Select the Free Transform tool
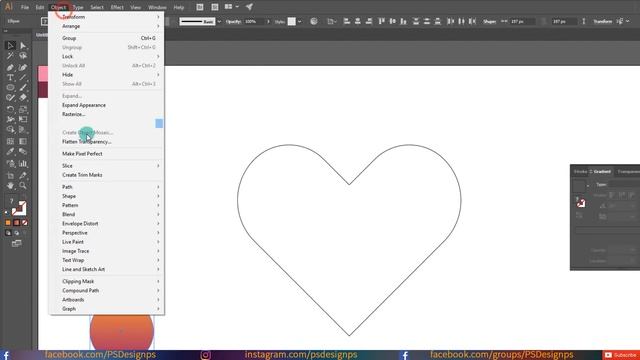Image resolution: width=640 pixels, height=360 pixels. (x=23, y=120)
